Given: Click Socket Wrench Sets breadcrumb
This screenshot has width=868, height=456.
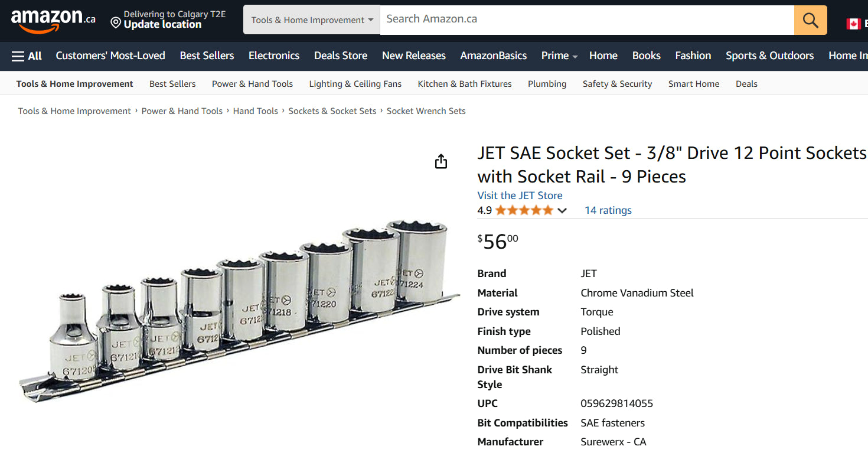Looking at the screenshot, I should pos(426,111).
